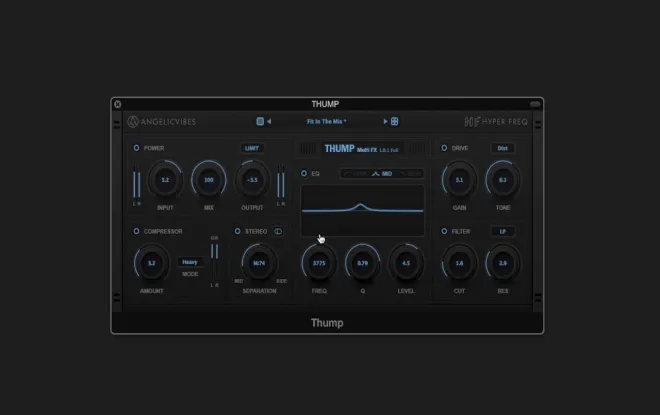Screen dimensions: 660x415
Task: Toggle the EQ section on/off
Action: point(304,173)
